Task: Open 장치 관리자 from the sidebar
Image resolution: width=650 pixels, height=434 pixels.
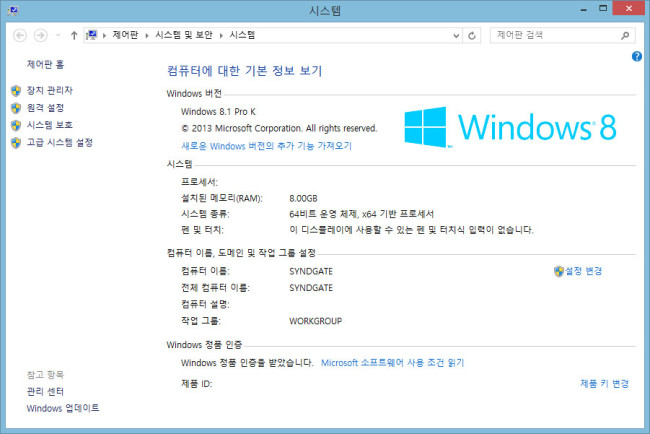Action: coord(50,90)
